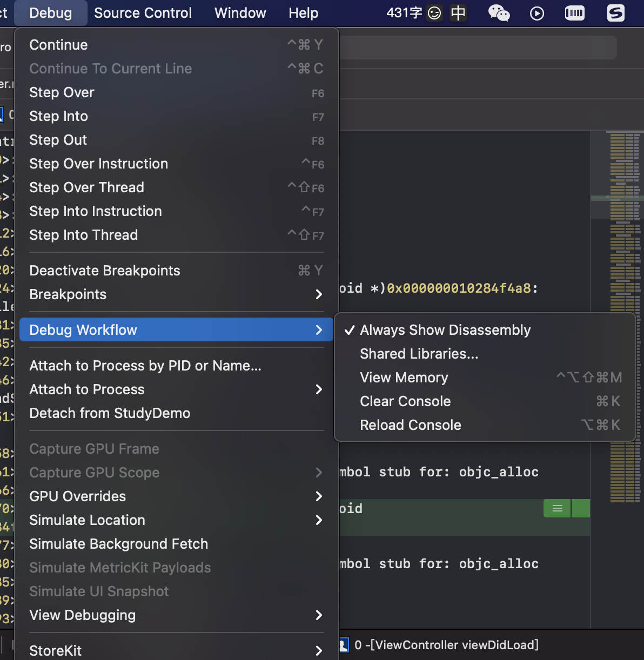The width and height of the screenshot is (644, 660).
Task: Select Clear Console
Action: (x=485, y=401)
